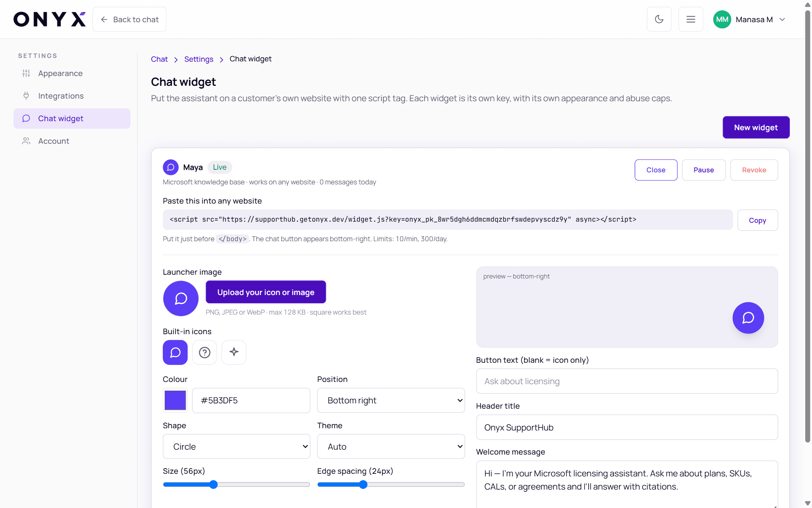Edit the Welcome message text area
Image resolution: width=812 pixels, height=508 pixels.
[x=627, y=484]
